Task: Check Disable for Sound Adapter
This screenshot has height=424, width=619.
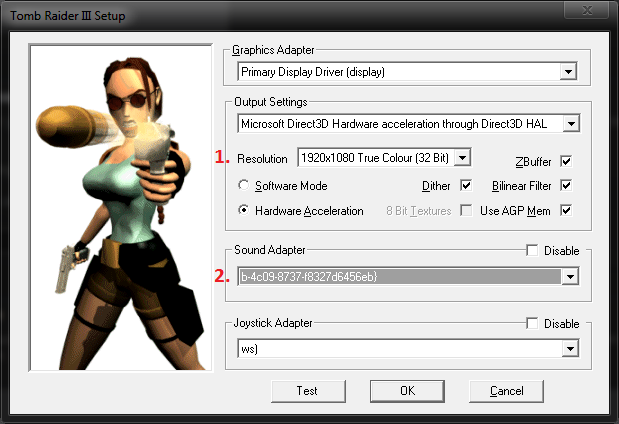Action: click(532, 250)
